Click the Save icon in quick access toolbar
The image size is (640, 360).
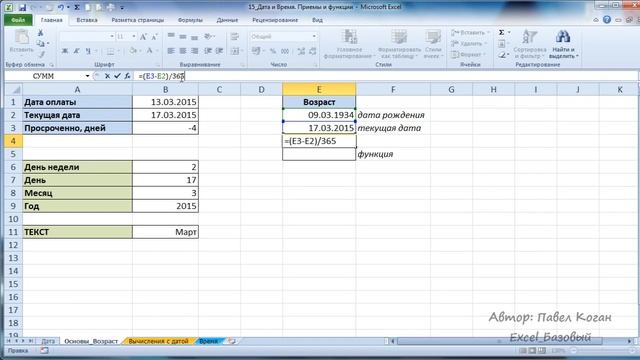[22, 7]
